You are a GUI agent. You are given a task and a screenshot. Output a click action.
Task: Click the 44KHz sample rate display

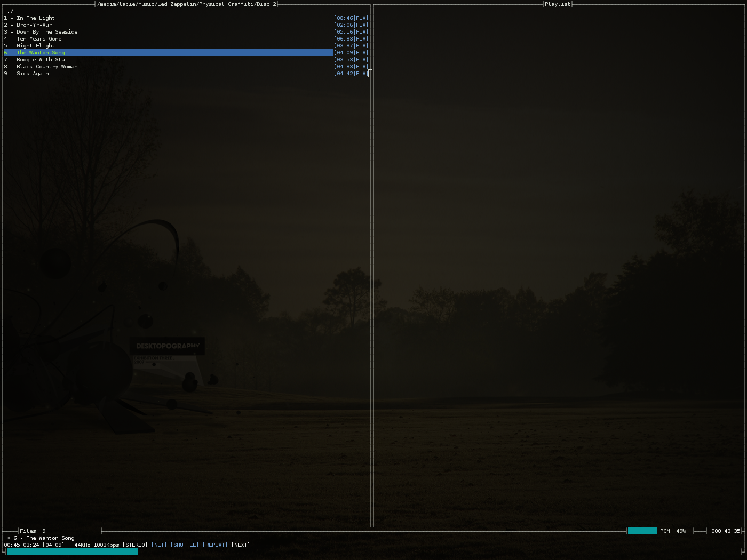[x=82, y=545]
